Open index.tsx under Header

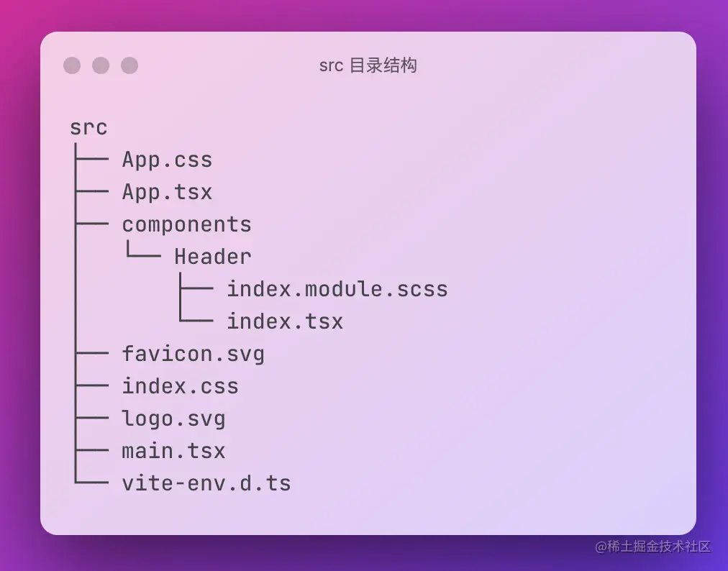(285, 321)
